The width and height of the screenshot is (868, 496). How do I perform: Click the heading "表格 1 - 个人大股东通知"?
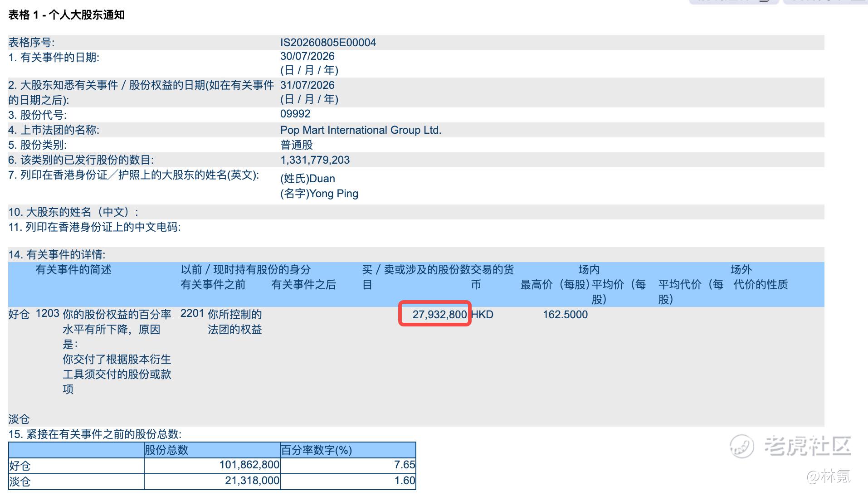click(66, 15)
